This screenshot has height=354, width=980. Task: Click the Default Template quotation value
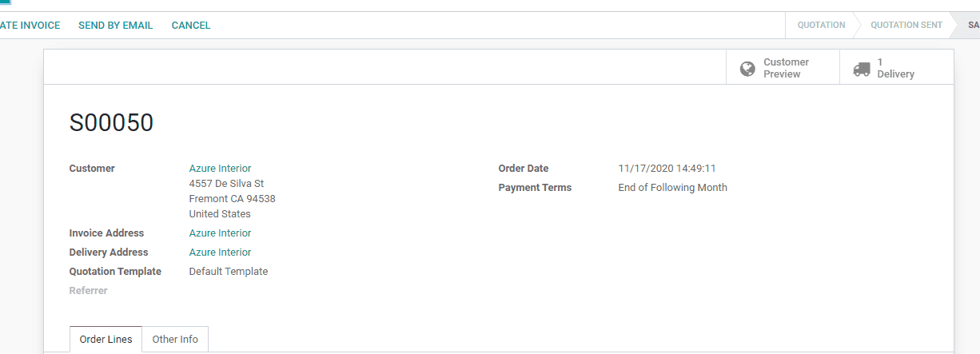click(x=229, y=272)
